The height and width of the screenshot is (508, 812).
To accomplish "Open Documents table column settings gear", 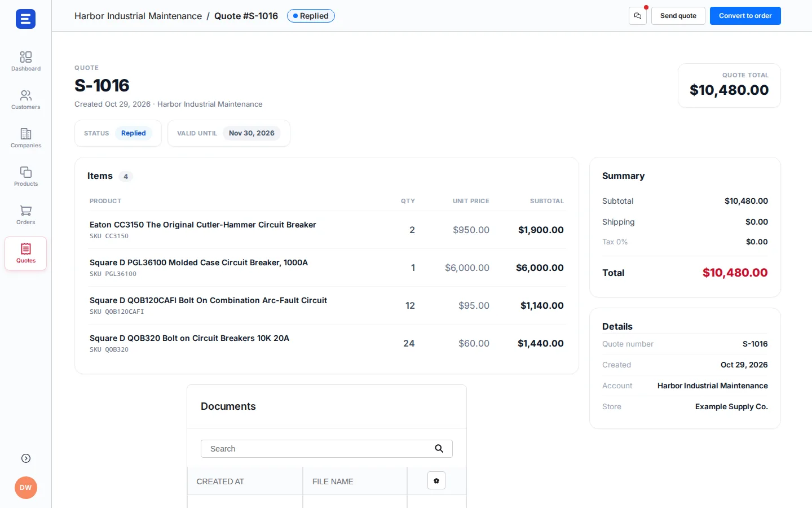I will [436, 481].
